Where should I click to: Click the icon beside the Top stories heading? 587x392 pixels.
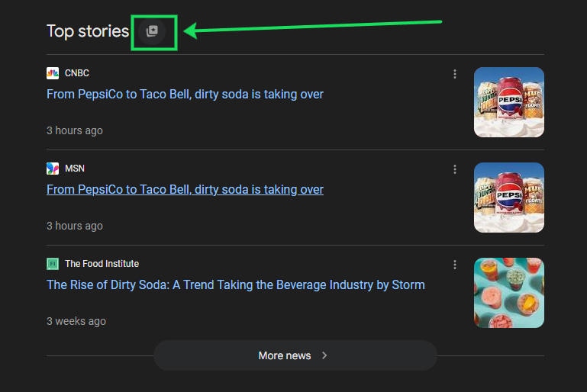pos(152,31)
